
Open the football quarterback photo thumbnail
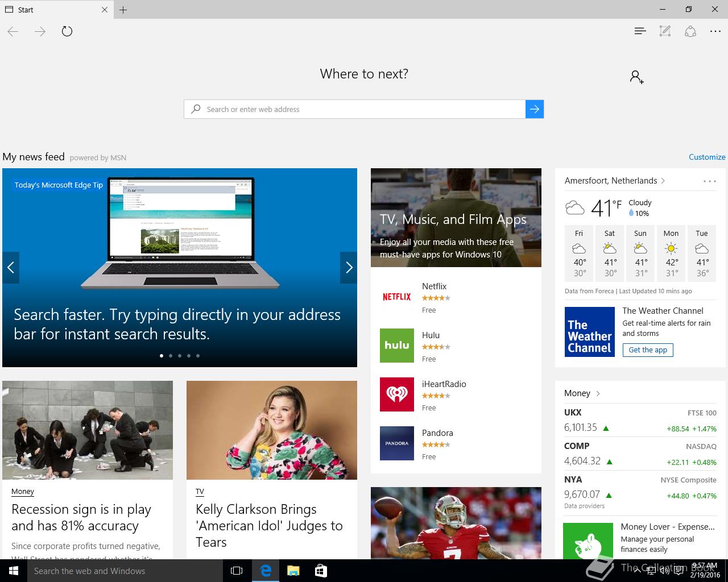click(456, 523)
